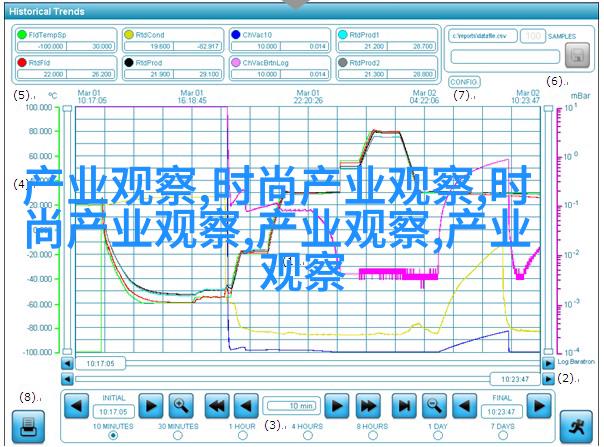Select the 1 HOUR radio button
This screenshot has width=604, height=447.
(x=243, y=435)
